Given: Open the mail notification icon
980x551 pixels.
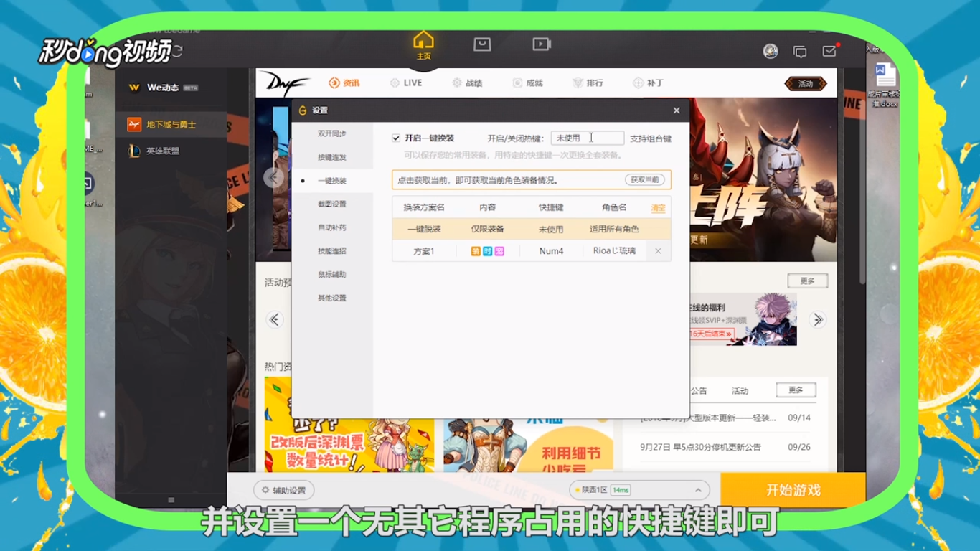Looking at the screenshot, I should 830,51.
